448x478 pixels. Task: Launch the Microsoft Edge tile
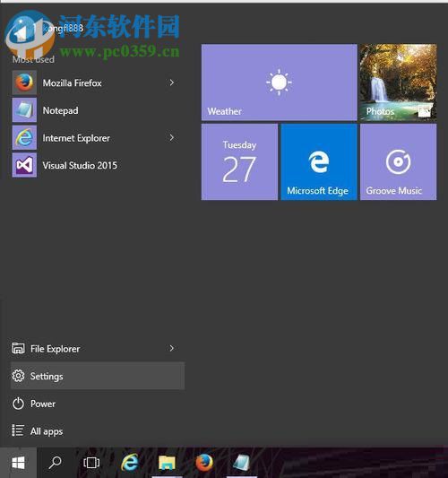point(319,161)
